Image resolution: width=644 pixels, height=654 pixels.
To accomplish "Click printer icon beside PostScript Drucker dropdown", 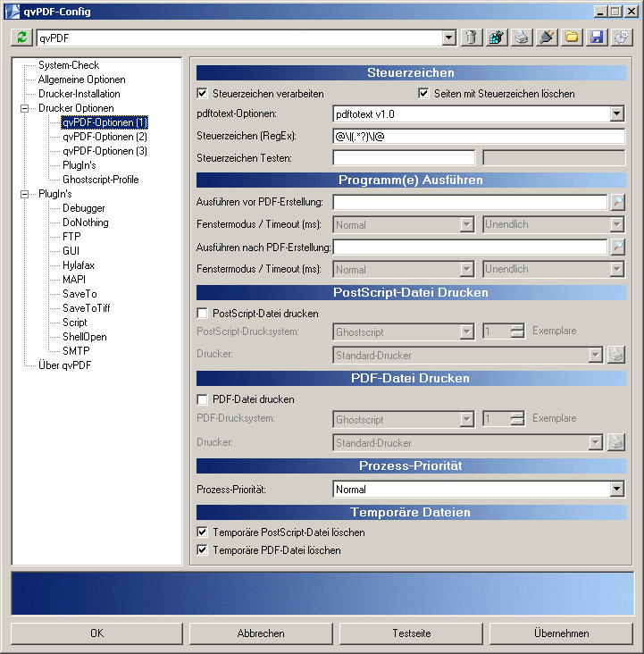I will coord(616,355).
